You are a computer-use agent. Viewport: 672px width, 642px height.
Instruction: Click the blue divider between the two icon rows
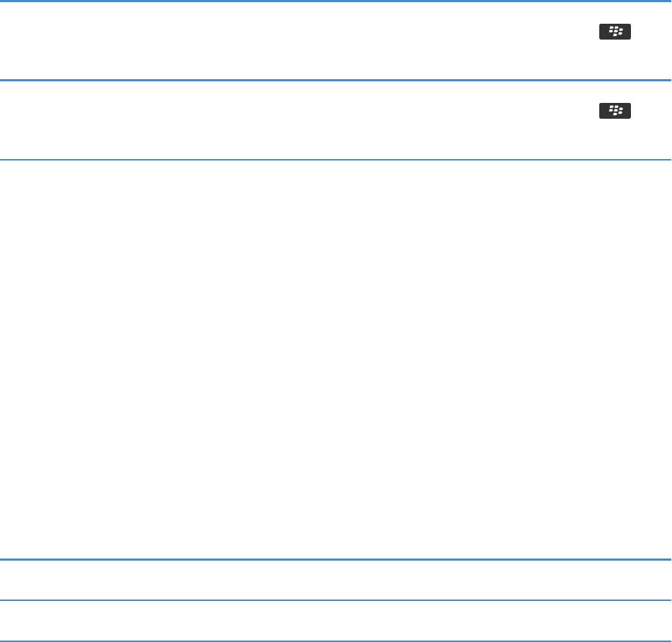point(336,80)
